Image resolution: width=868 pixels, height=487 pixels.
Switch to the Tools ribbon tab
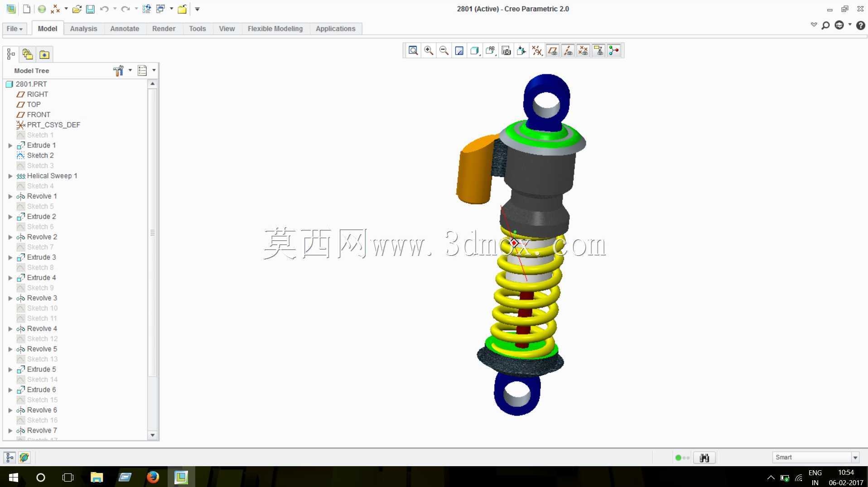click(x=198, y=29)
